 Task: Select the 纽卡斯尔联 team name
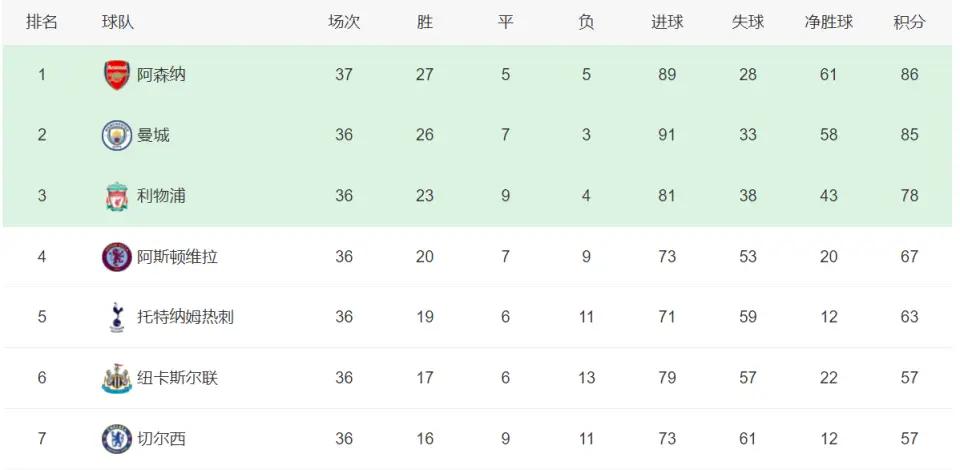tap(177, 378)
